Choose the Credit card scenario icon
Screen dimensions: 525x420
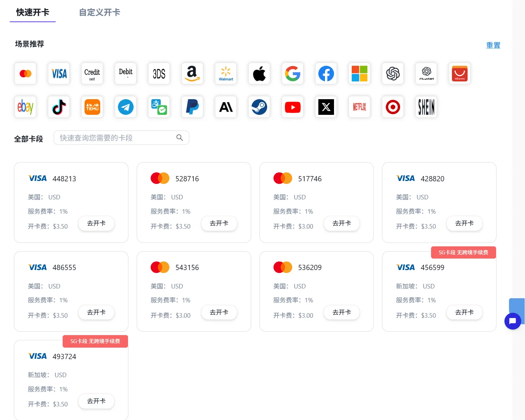92,73
